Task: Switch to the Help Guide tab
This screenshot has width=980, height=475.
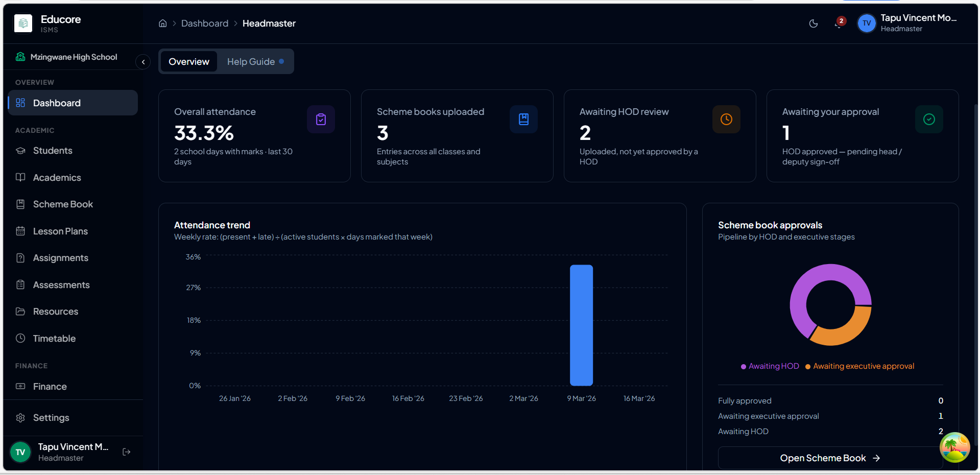Action: click(255, 62)
